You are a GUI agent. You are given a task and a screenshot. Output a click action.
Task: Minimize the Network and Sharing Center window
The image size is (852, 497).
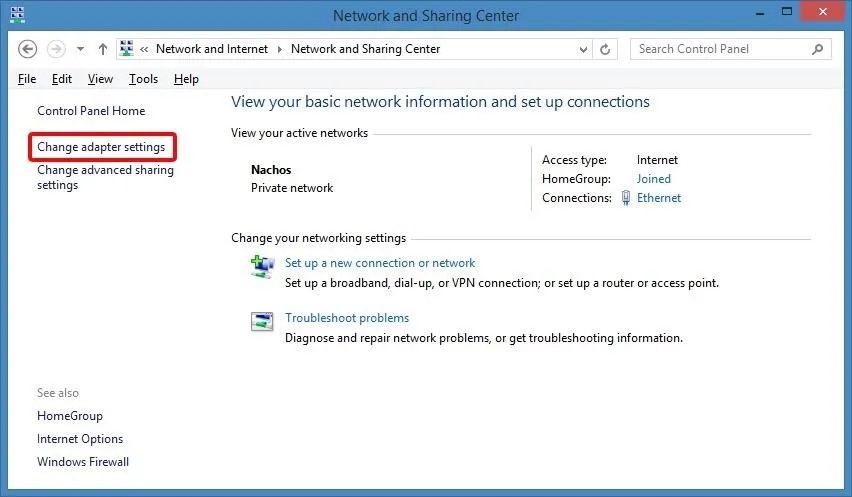(760, 13)
